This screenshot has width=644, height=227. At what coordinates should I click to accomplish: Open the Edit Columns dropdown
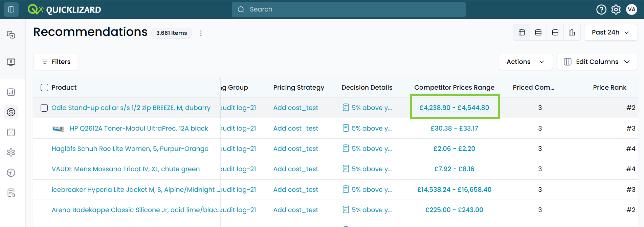coord(597,62)
